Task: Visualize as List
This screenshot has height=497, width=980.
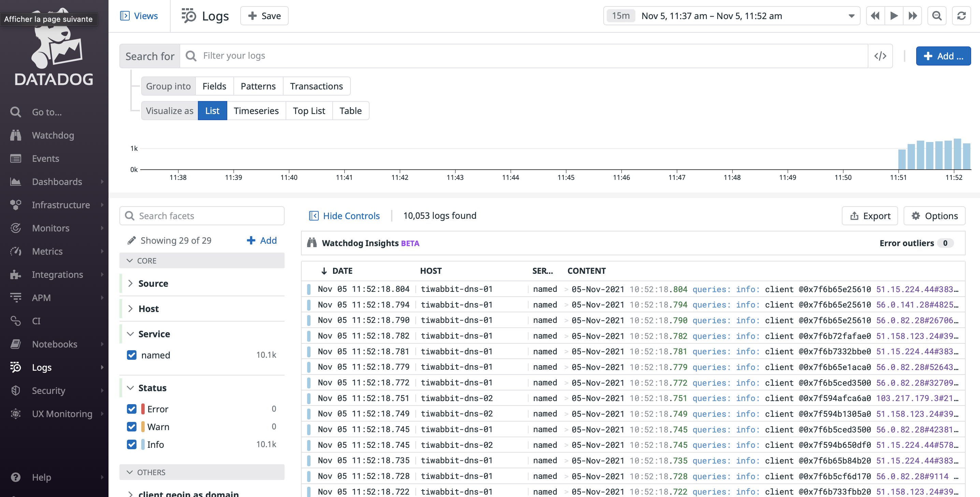Action: click(212, 111)
